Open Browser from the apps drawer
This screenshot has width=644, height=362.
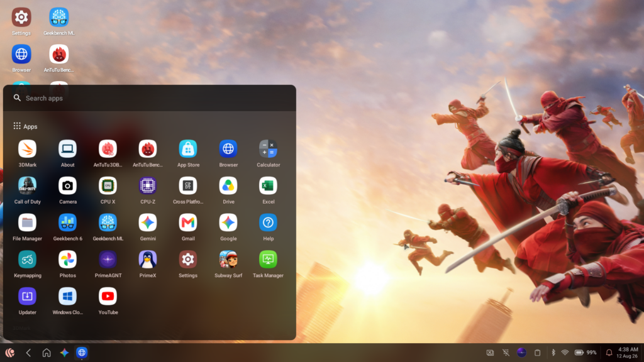pos(228,149)
